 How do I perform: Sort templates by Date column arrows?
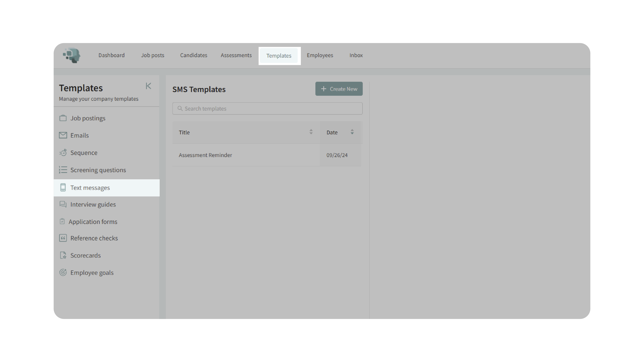click(x=352, y=132)
